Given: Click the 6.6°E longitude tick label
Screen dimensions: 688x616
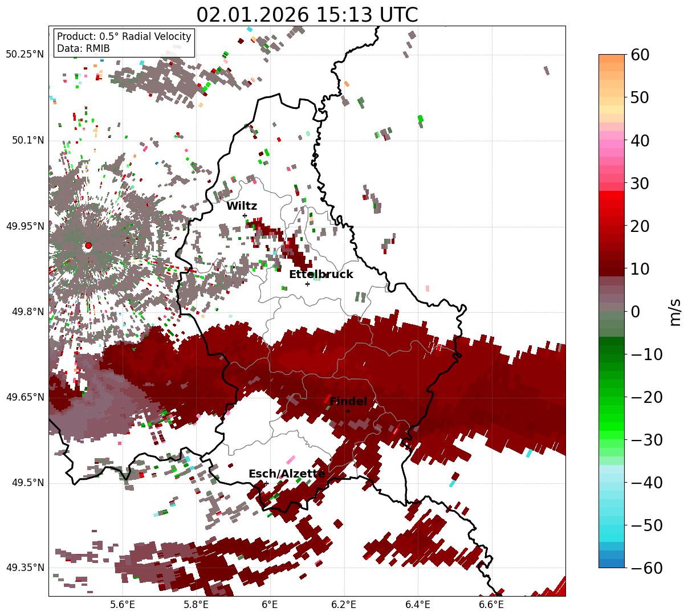Looking at the screenshot, I should click(x=491, y=605).
